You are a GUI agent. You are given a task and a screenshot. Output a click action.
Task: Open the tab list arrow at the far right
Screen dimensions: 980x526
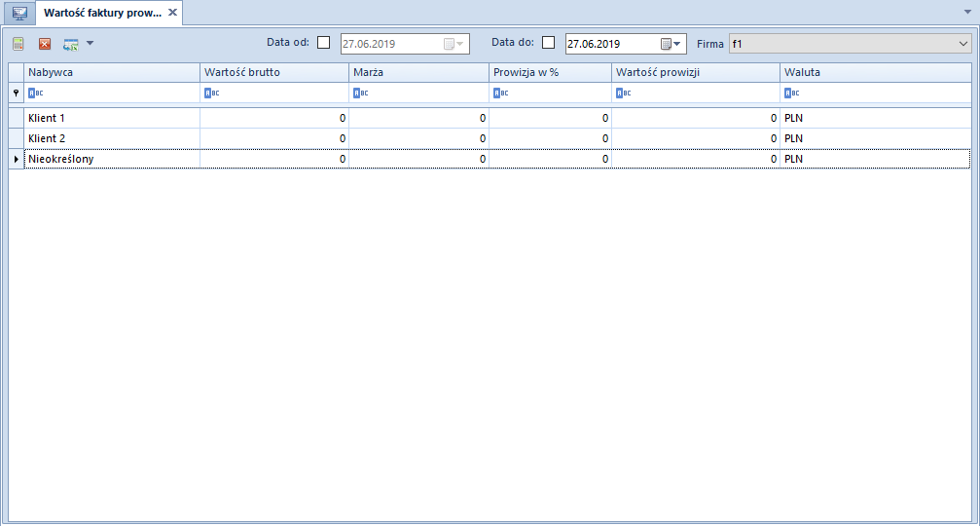tap(967, 12)
